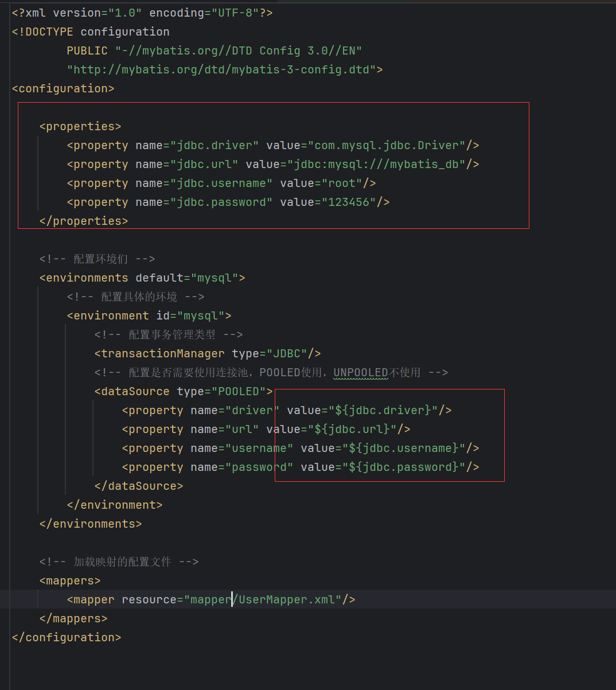
Task: Click the <dataSource type="POOLED"> tag
Action: click(x=184, y=391)
